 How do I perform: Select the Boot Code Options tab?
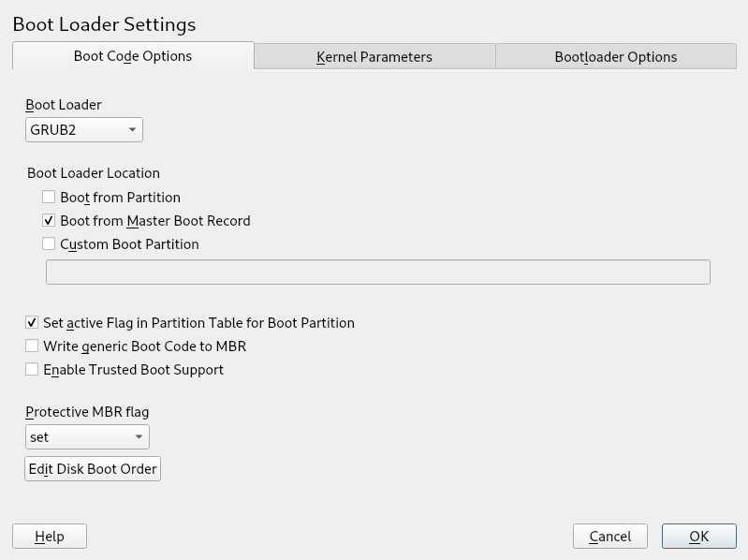coord(133,55)
